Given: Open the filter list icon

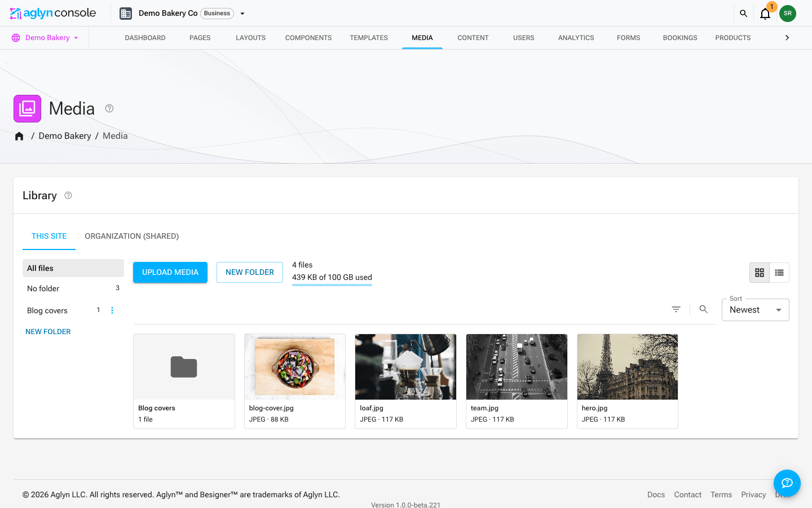Looking at the screenshot, I should [x=676, y=309].
